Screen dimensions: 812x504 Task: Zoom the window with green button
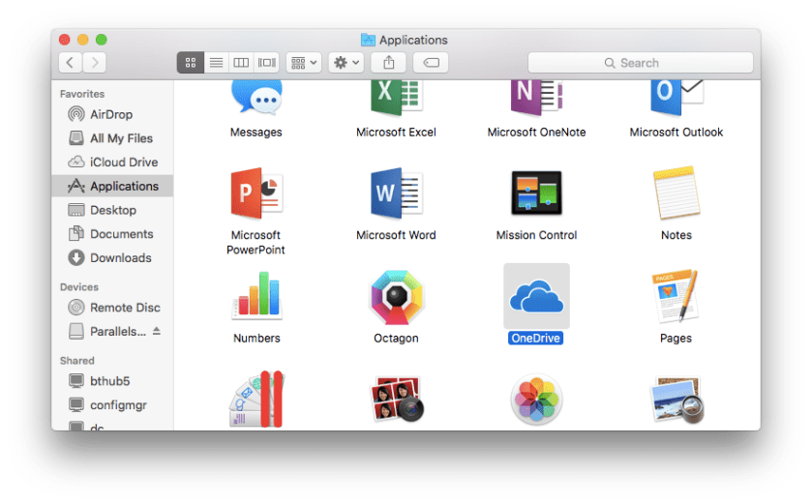pos(102,40)
